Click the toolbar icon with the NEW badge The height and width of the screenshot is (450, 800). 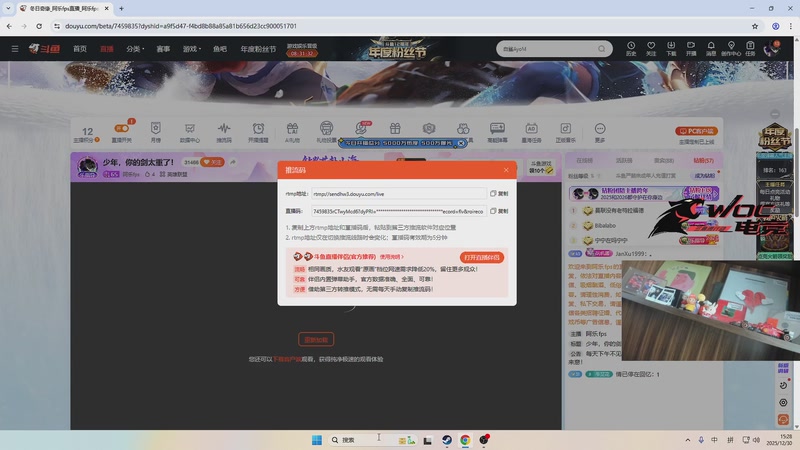coord(361,128)
